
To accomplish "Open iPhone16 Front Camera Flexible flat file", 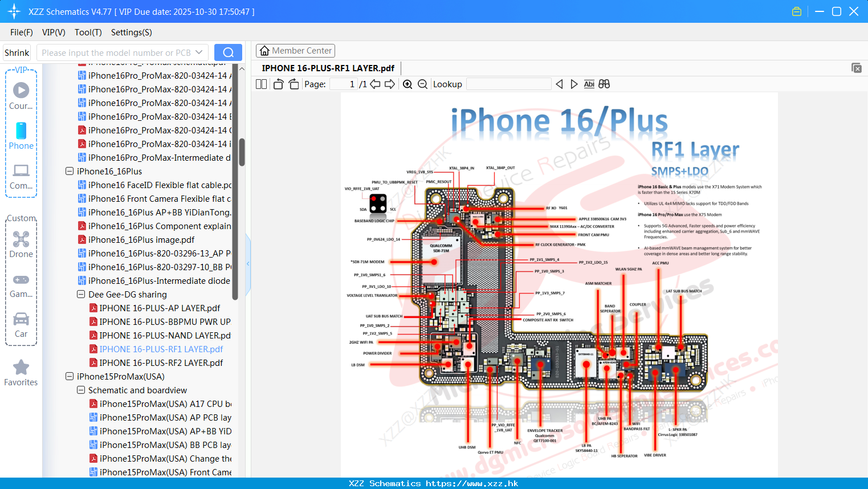I will pos(154,198).
